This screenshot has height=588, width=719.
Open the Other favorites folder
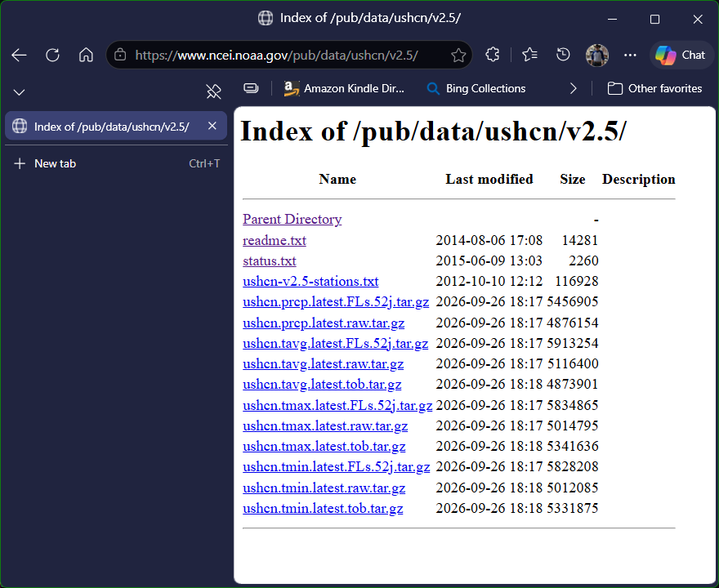point(654,88)
